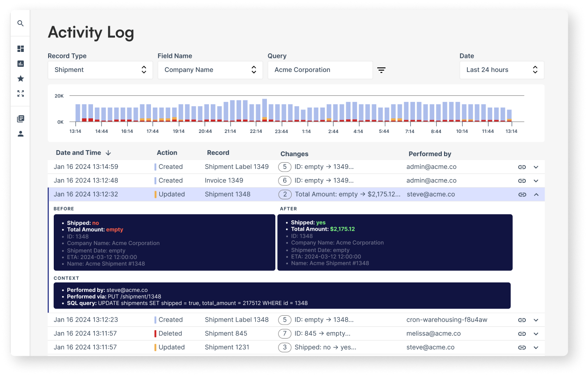588x376 pixels.
Task: Click timestamp Jan 16 2024 13:12:48
Action: coord(86,180)
